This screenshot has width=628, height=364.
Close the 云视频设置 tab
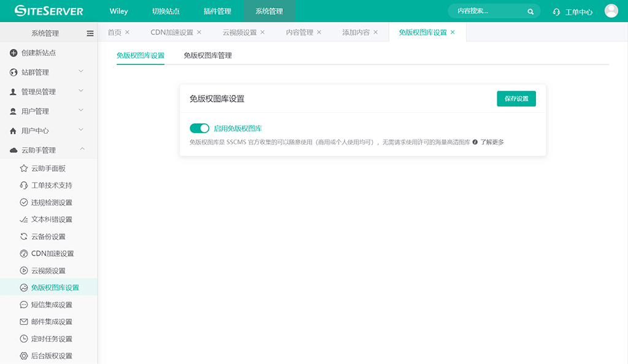point(262,32)
